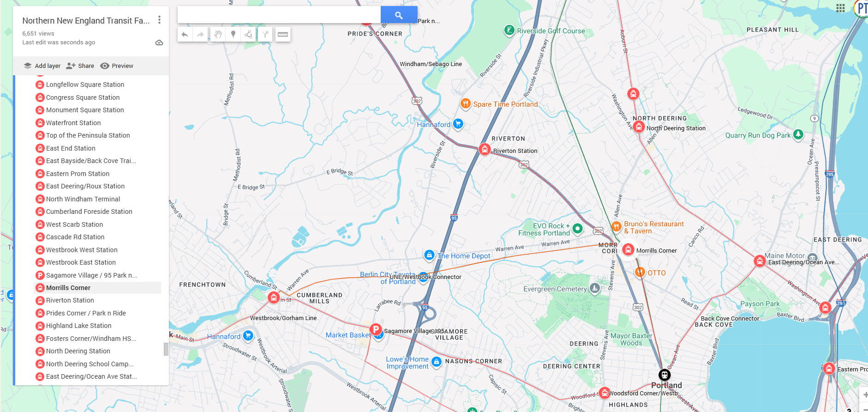Select the Add marker tool
The image size is (868, 412).
233,35
